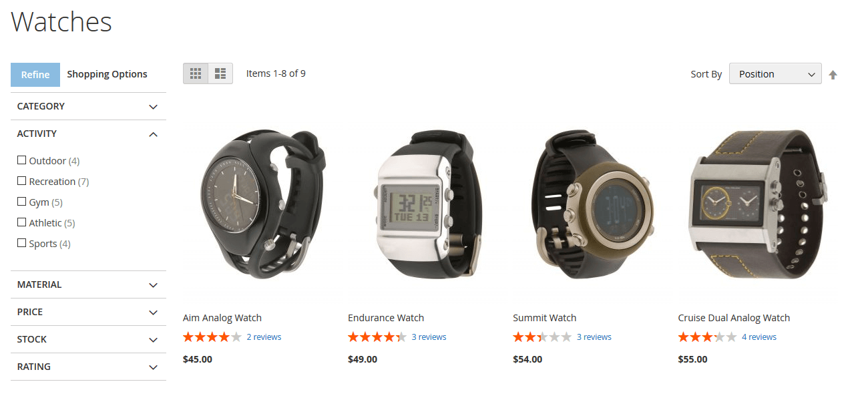Image resolution: width=868 pixels, height=396 pixels.
Task: Select the Shopping Options tab
Action: click(107, 74)
